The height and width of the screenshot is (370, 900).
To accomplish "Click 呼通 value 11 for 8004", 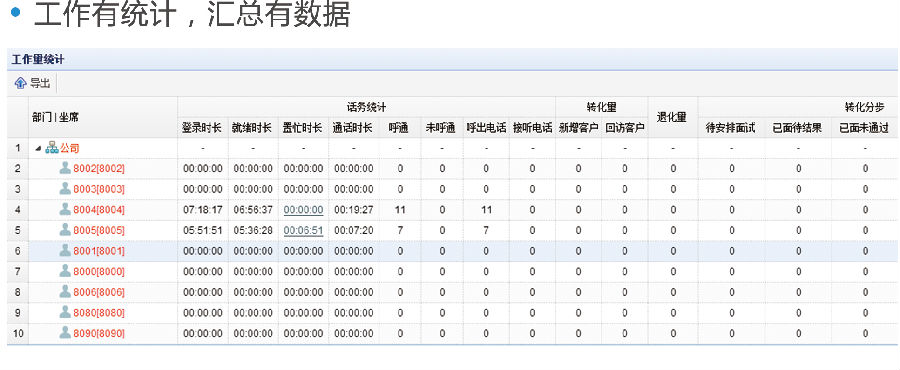I will [400, 210].
